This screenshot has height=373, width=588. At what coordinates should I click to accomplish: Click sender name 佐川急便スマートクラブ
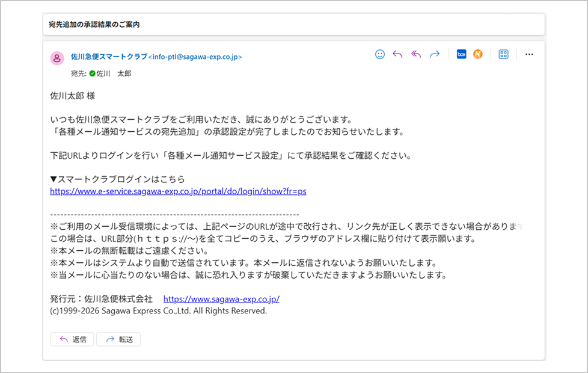coord(109,57)
